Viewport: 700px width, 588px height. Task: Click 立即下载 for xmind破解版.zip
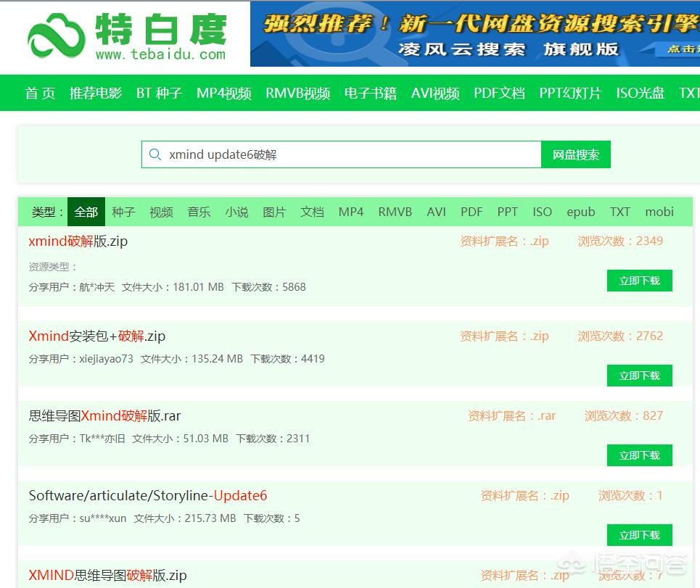coord(639,281)
